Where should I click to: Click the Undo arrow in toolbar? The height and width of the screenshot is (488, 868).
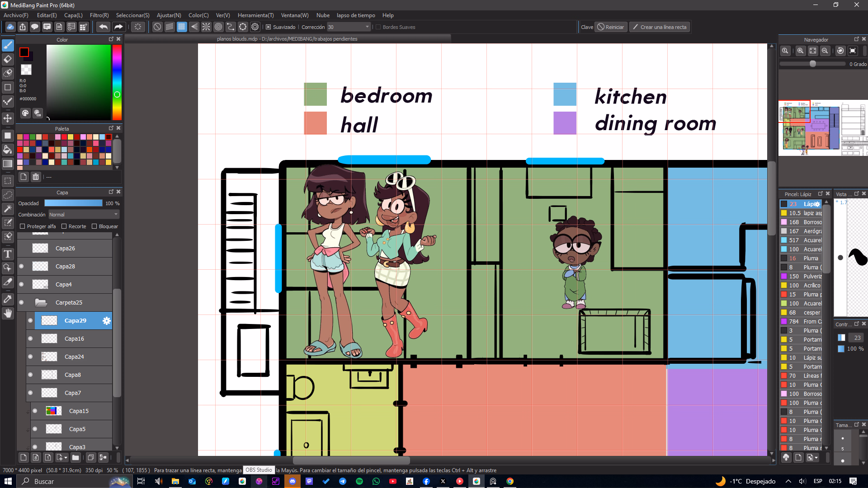click(x=103, y=27)
